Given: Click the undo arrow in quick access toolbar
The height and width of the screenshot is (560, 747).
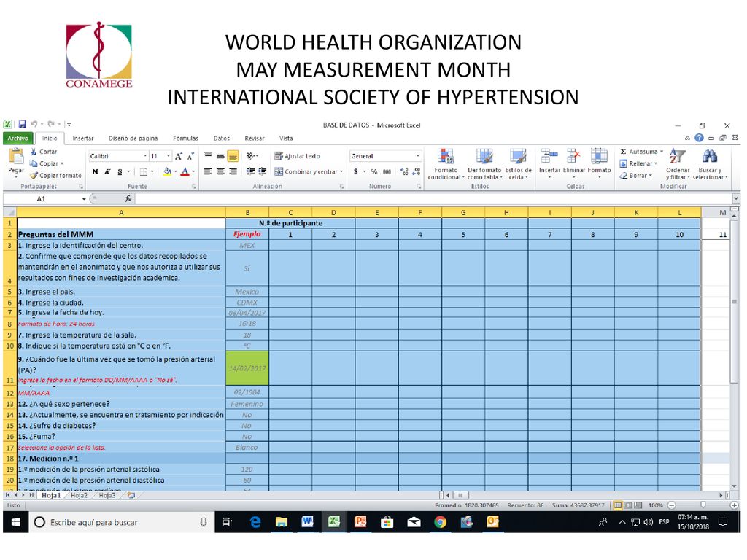Looking at the screenshot, I should 34,124.
